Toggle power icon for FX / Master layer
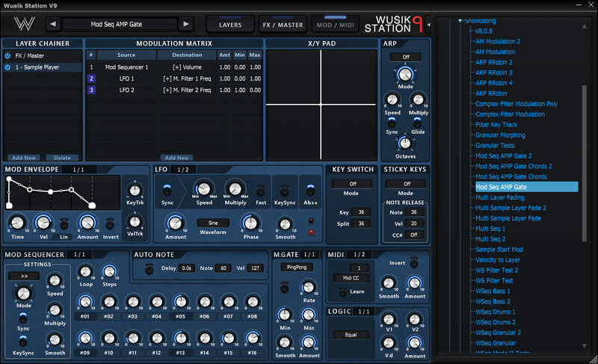598x364 pixels. 7,55
